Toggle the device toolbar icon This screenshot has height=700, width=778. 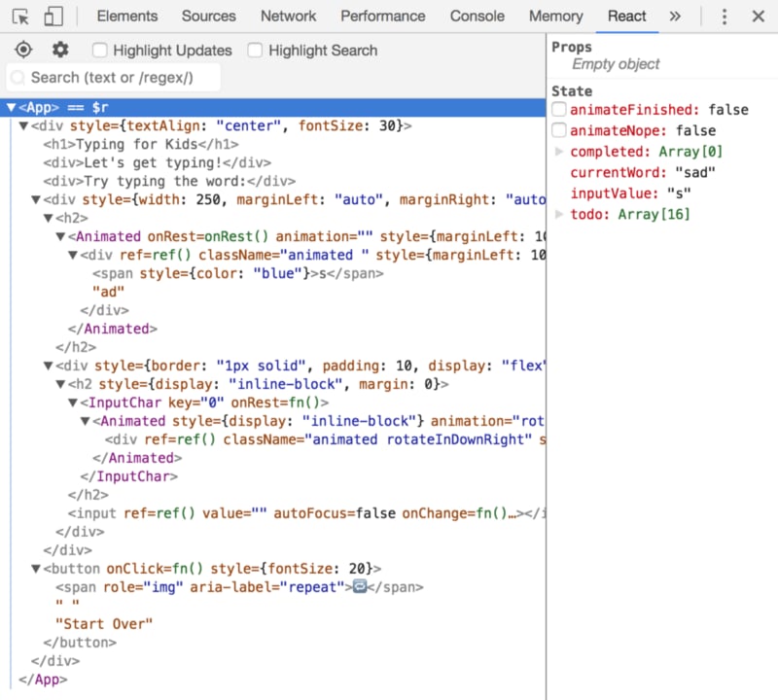pyautogui.click(x=53, y=17)
